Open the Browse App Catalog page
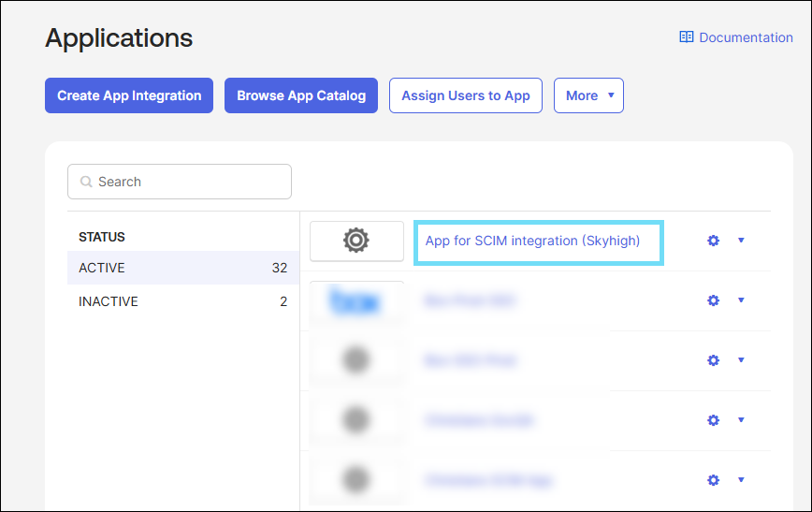812x512 pixels. pyautogui.click(x=301, y=95)
